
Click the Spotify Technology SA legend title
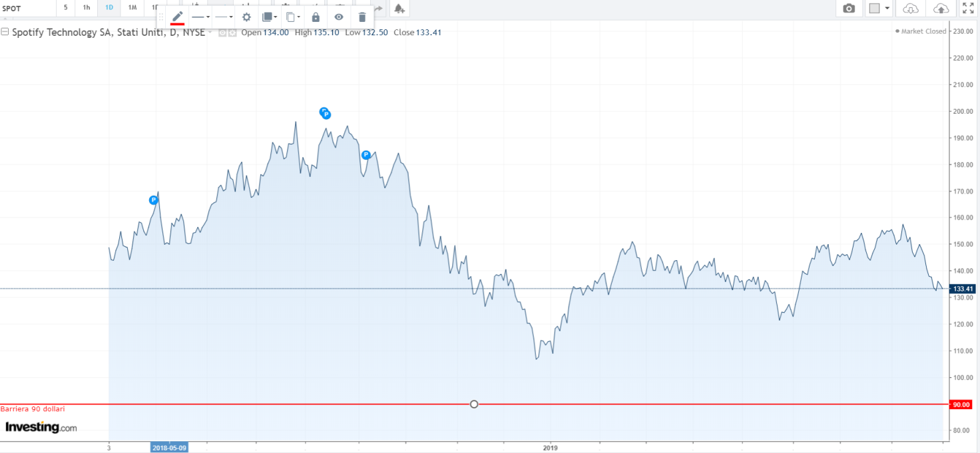[109, 32]
